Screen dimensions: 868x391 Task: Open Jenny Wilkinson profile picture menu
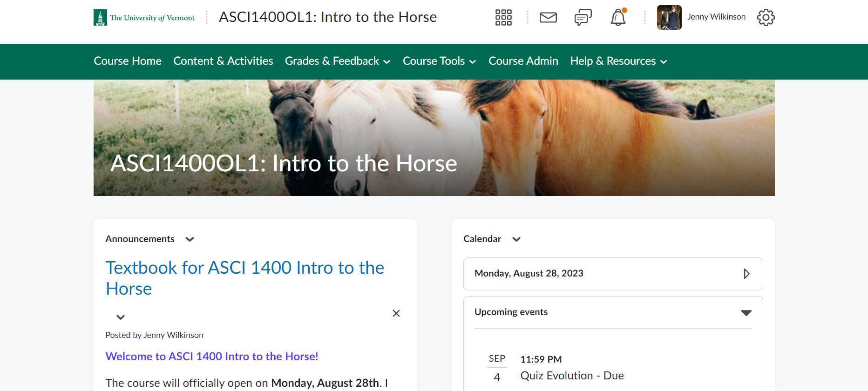click(669, 18)
